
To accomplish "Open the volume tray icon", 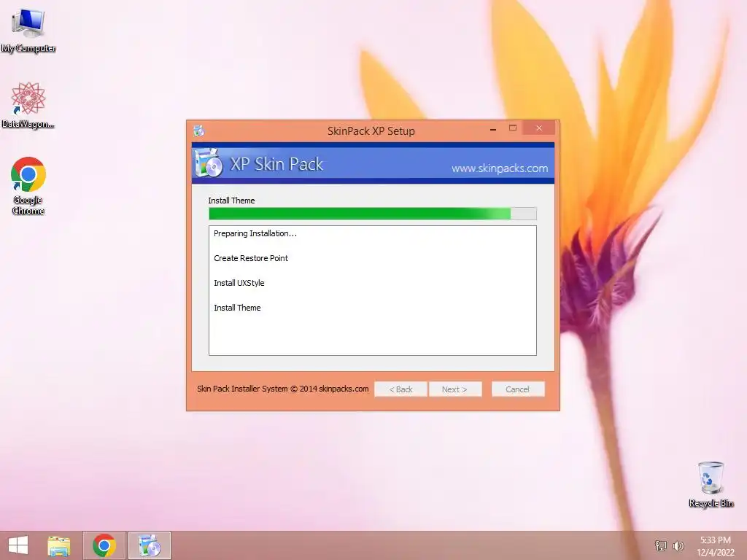I will coord(678,545).
